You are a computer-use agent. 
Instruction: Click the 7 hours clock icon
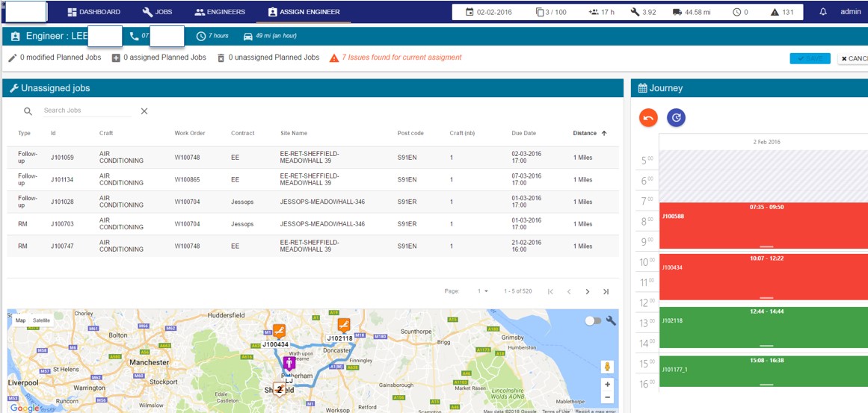coord(201,36)
